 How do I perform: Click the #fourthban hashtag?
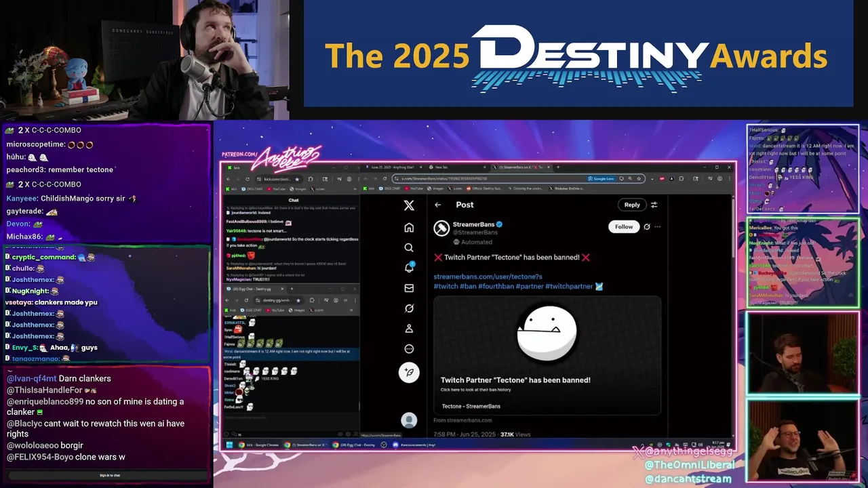point(496,287)
